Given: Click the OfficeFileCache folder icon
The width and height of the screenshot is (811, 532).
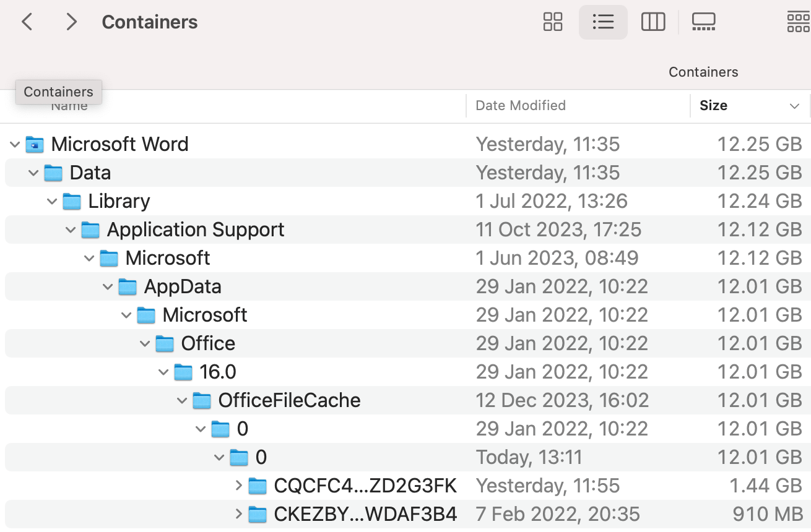Looking at the screenshot, I should pyautogui.click(x=202, y=401).
